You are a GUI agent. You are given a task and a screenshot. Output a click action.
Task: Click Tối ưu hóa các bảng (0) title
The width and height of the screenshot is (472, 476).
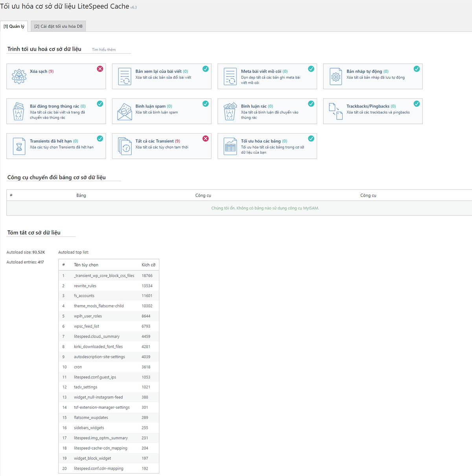264,141
